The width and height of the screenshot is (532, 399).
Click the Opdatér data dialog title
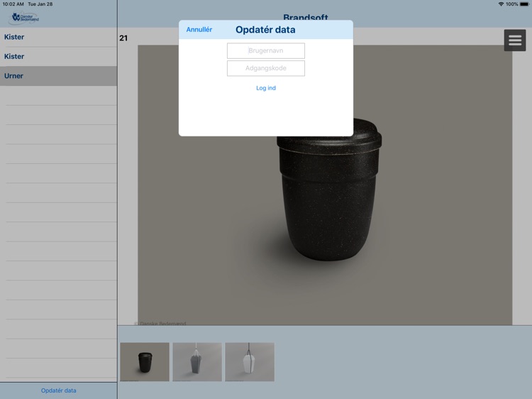(265, 30)
